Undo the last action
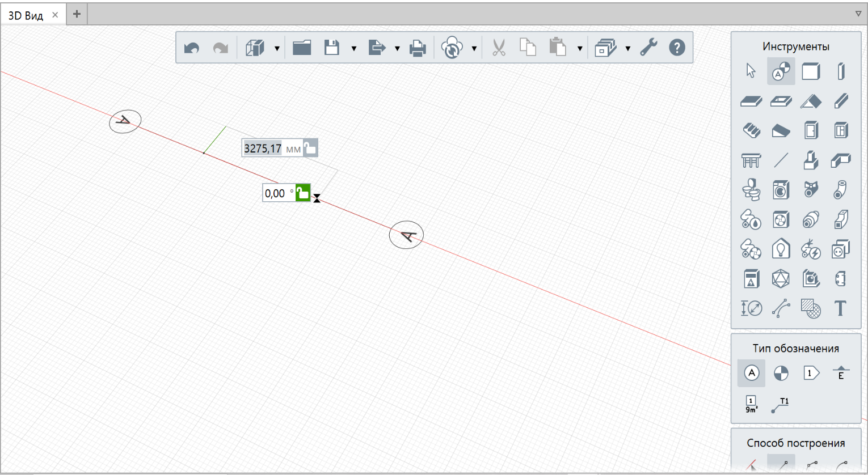868x475 pixels. coord(192,48)
